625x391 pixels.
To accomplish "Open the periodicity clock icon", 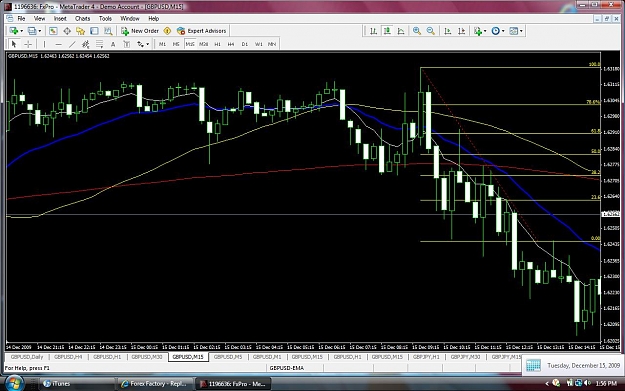I will [x=496, y=31].
